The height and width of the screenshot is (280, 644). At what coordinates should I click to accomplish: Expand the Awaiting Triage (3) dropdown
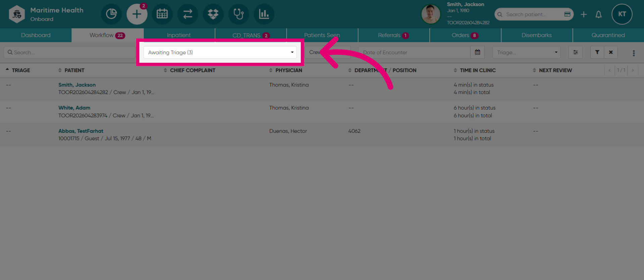pyautogui.click(x=220, y=52)
